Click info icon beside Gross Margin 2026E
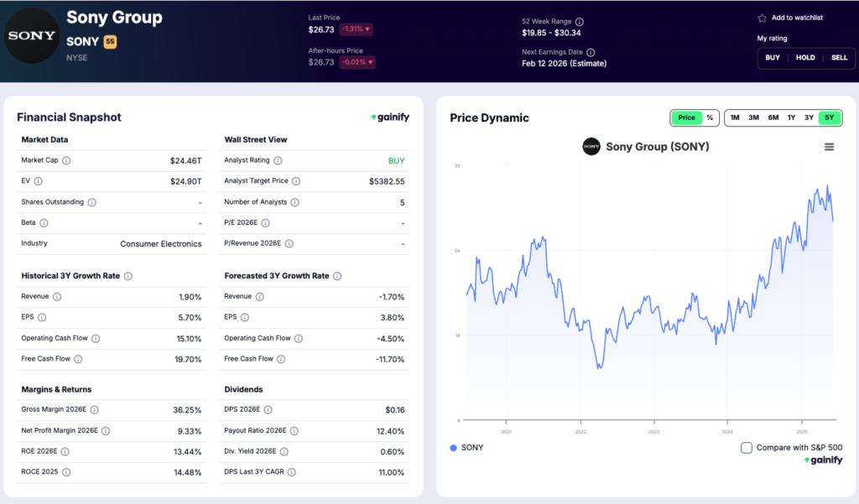 [94, 409]
